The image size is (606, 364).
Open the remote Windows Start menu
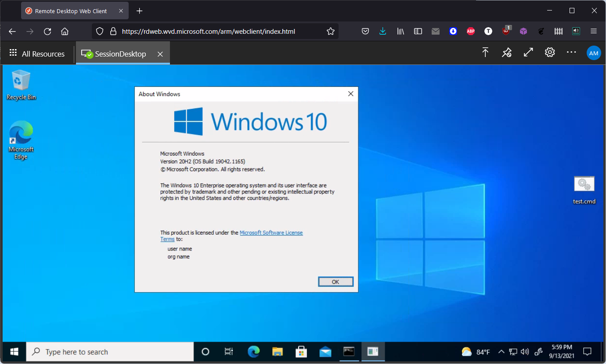[x=14, y=352]
